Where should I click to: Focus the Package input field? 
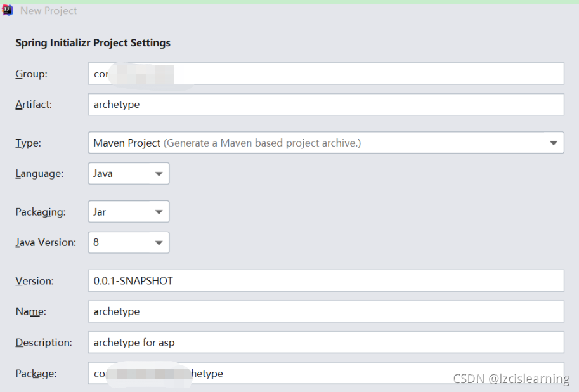click(x=326, y=373)
